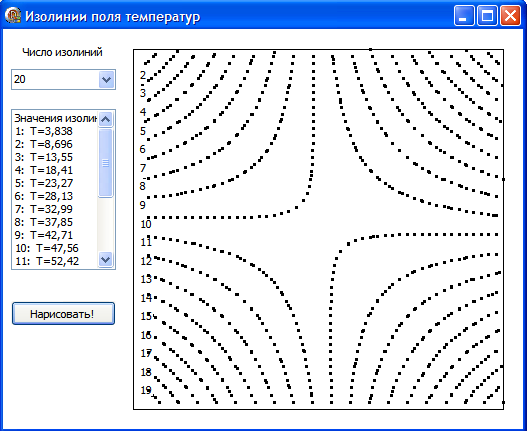
Task: Select list entry 5: T=23,27
Action: (44, 183)
